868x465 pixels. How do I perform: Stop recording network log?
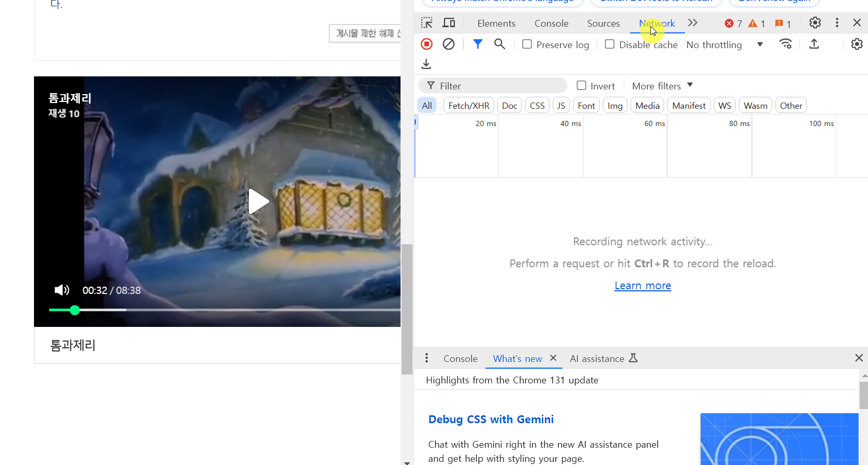coord(427,44)
